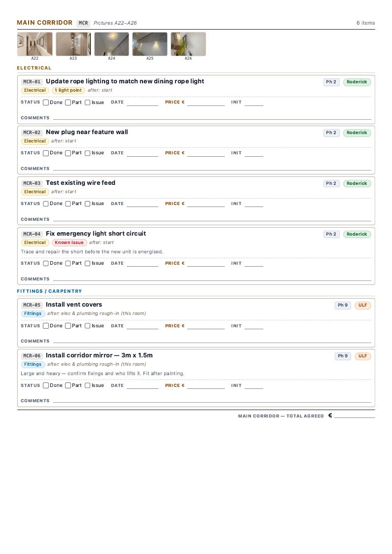
Task: Open picture thumbnail A24
Action: 111,44
